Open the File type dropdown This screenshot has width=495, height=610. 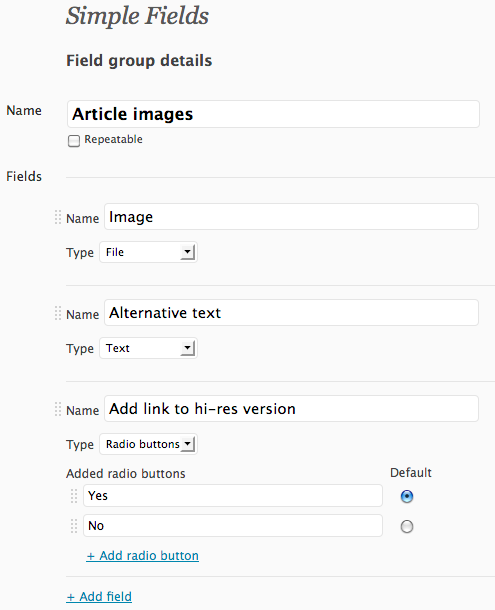(148, 252)
